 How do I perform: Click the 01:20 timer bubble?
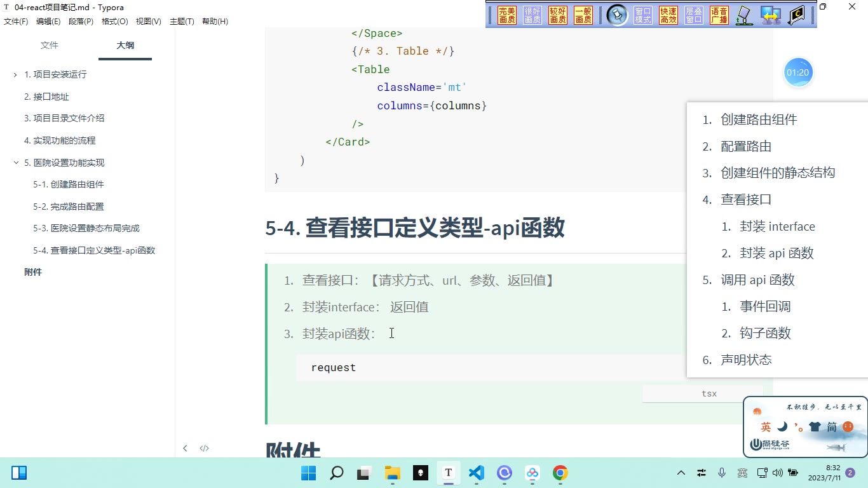pos(798,72)
